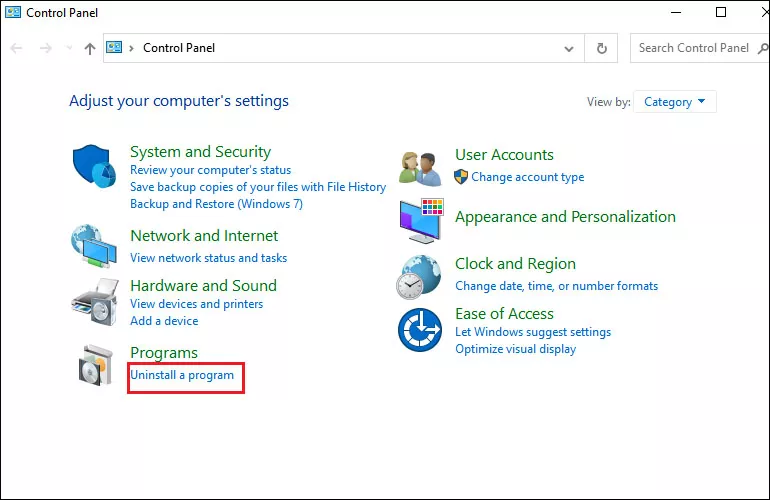The image size is (770, 500).
Task: Open the View by Category dropdown
Action: pos(675,102)
